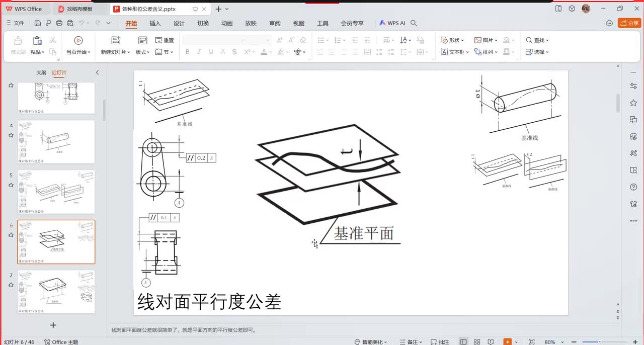Click the Format Painter (格式刷) icon
The width and height of the screenshot is (644, 345).
pyautogui.click(x=18, y=45)
